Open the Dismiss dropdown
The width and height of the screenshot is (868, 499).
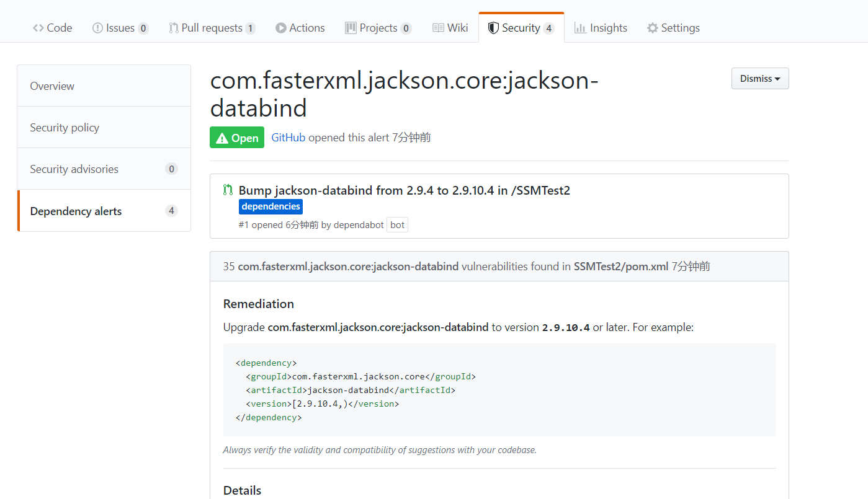pos(760,79)
